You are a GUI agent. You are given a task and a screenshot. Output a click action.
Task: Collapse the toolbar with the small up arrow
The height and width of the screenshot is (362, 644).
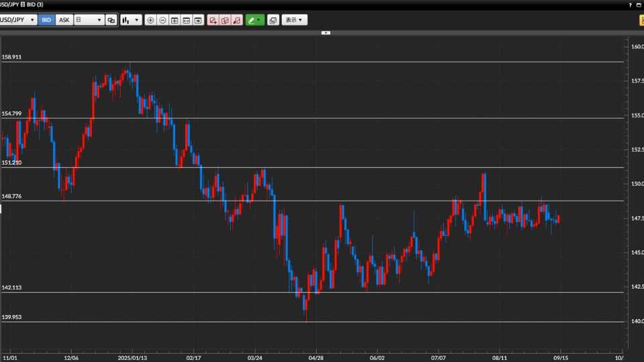coord(326,32)
